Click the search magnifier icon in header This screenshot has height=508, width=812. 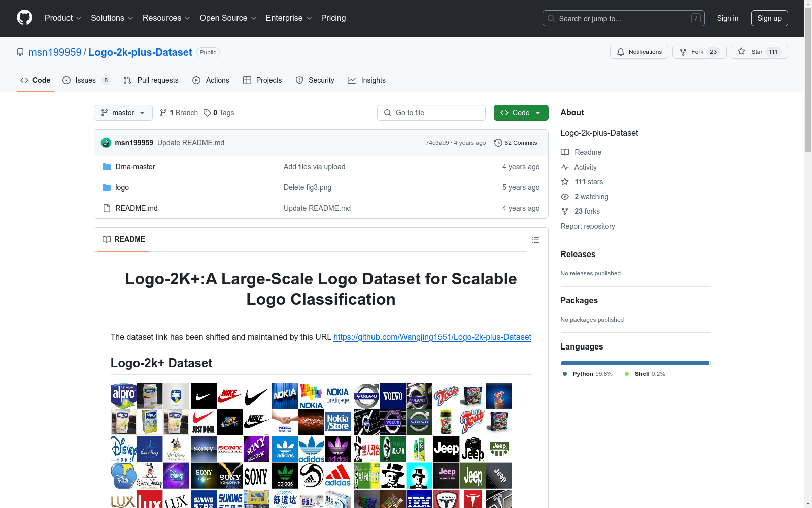pyautogui.click(x=551, y=18)
